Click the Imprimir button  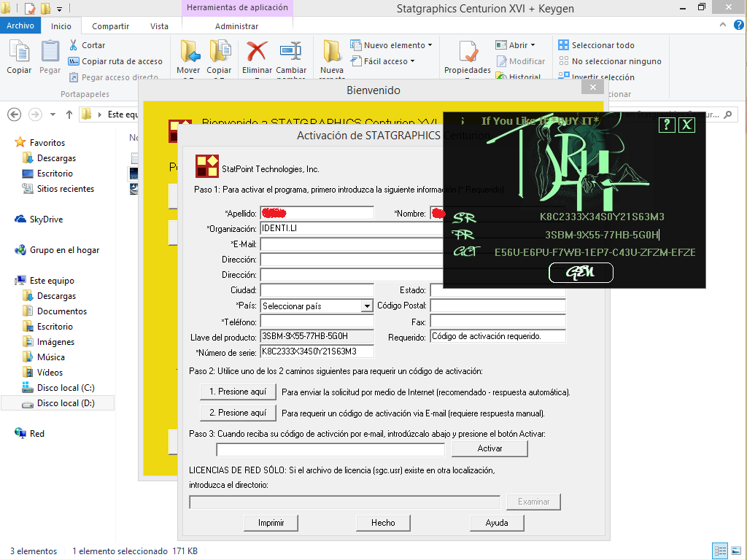271,523
